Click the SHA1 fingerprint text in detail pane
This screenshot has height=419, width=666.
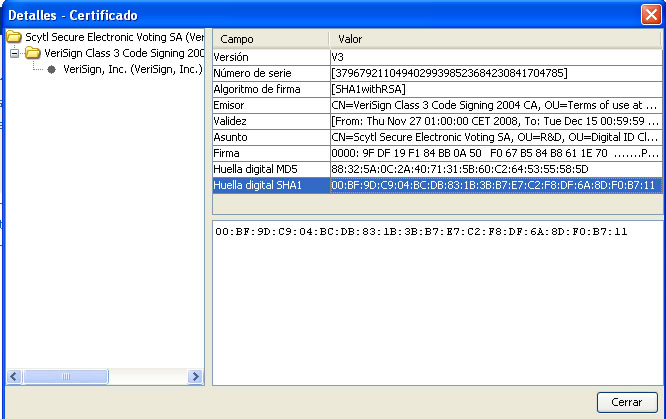point(421,232)
